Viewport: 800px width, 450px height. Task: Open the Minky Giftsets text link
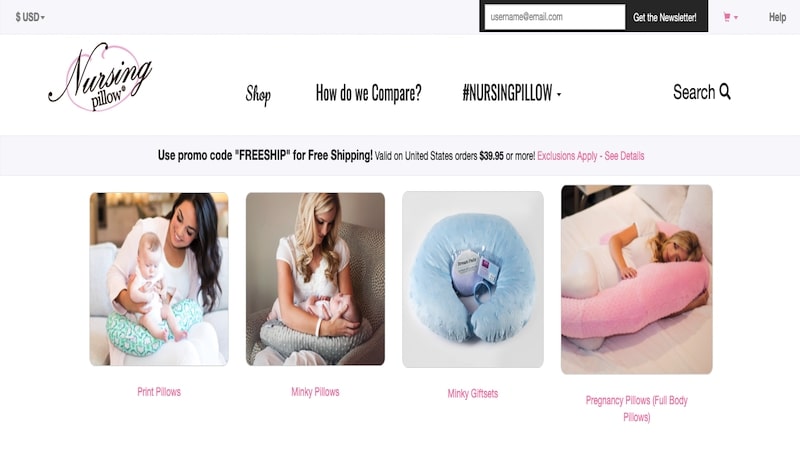473,393
